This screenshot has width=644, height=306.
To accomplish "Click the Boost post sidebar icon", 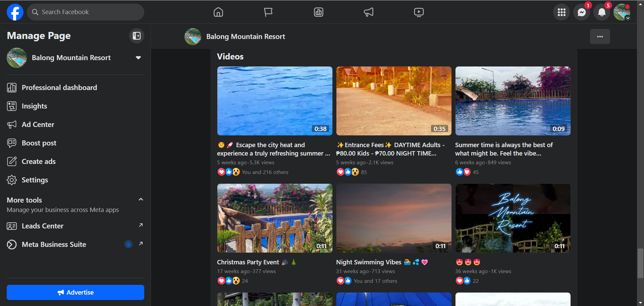I will tap(12, 143).
